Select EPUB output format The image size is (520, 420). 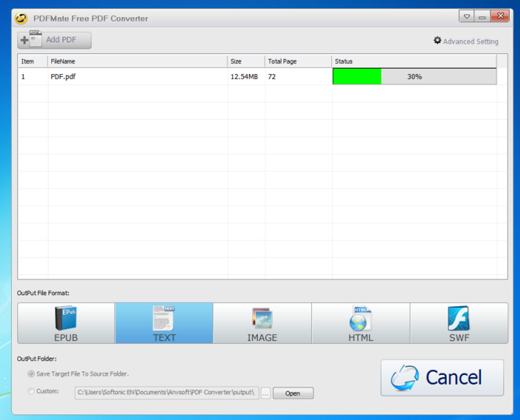pos(66,323)
